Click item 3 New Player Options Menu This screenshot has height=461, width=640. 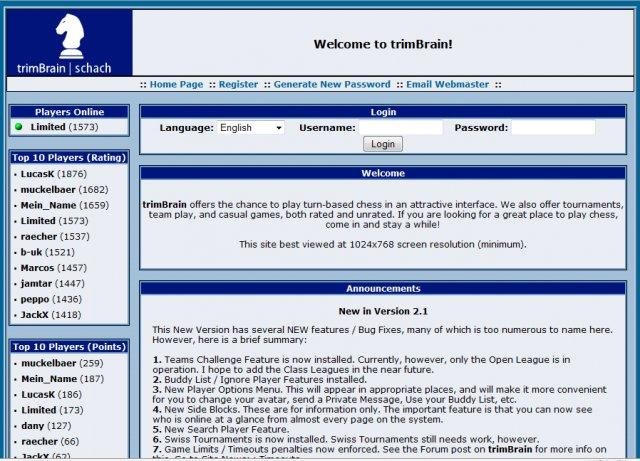tap(380, 394)
